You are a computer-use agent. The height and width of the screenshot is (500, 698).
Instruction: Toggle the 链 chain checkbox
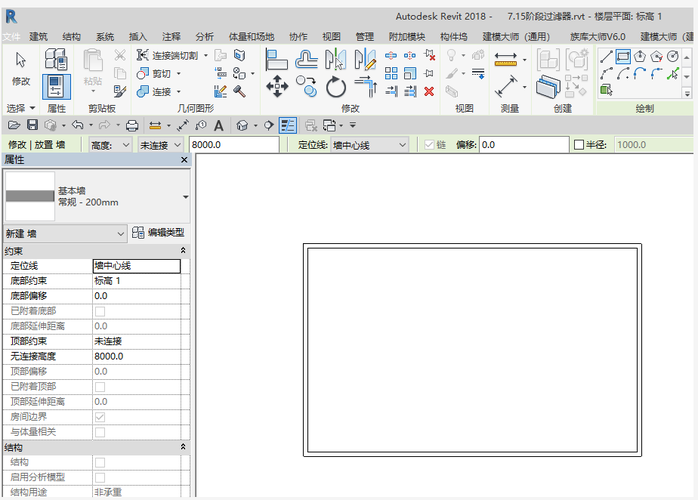pyautogui.click(x=429, y=145)
